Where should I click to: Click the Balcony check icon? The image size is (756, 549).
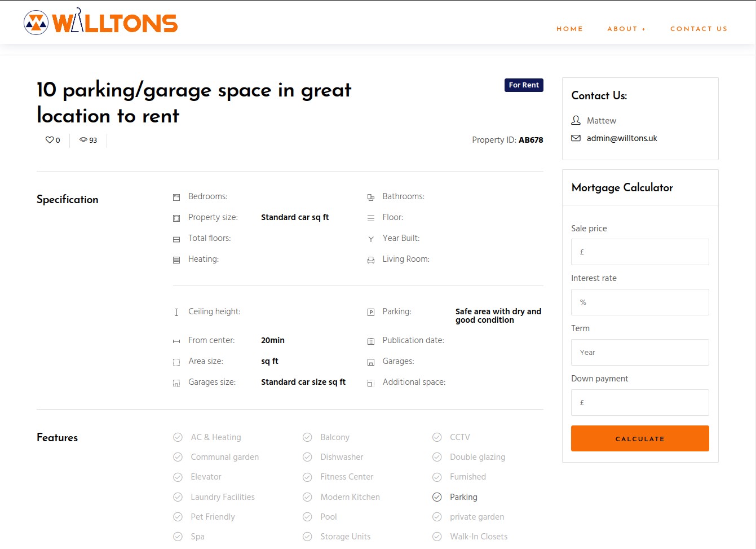click(307, 437)
